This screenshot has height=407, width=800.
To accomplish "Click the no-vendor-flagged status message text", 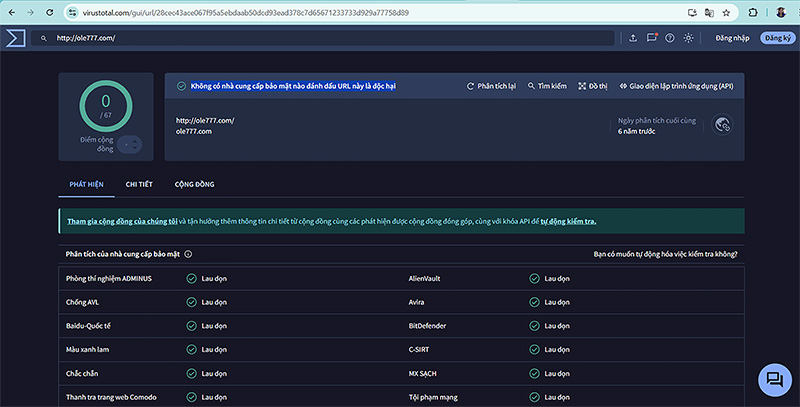I will click(293, 86).
